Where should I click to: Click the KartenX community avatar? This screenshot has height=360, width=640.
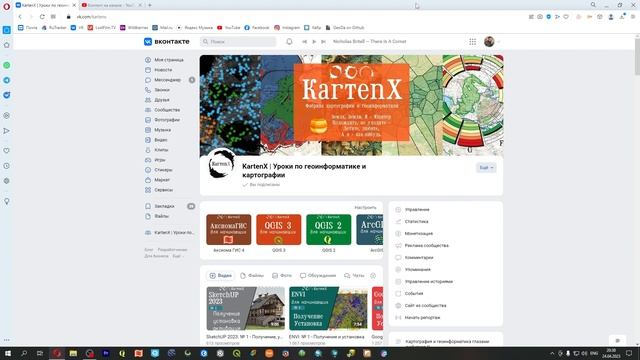coord(221,164)
